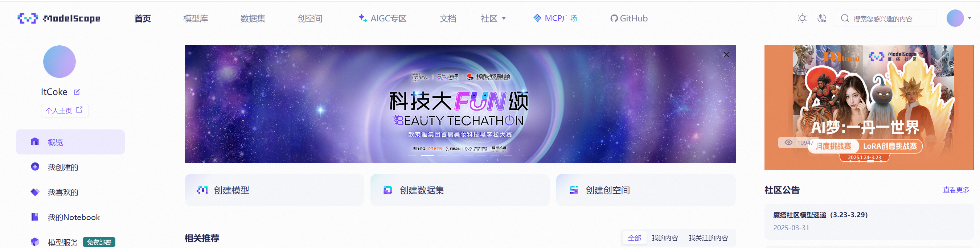Click the 我创建的 plus circle icon
This screenshot has width=980, height=248.
pyautogui.click(x=35, y=166)
